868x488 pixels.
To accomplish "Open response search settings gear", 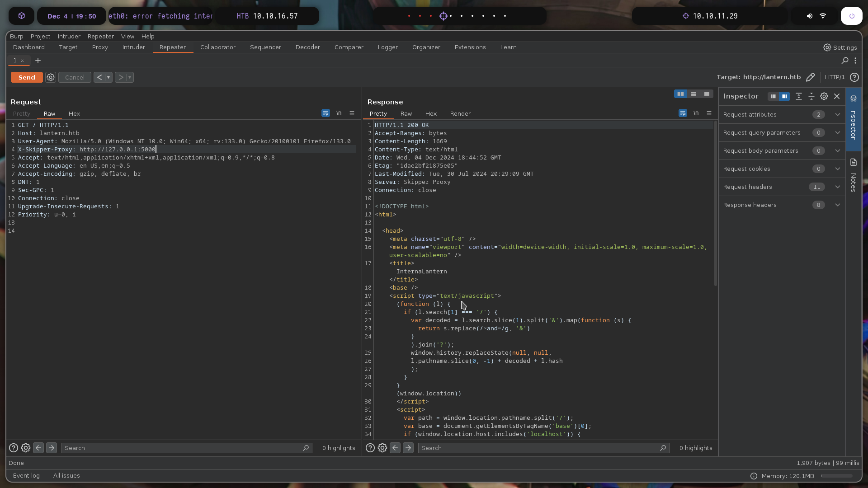I will 382,448.
